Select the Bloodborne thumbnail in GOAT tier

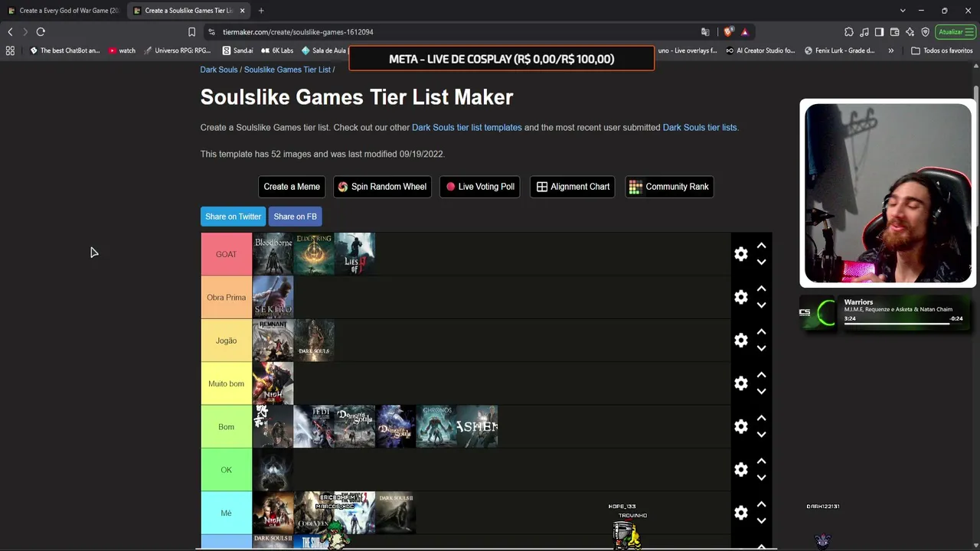273,254
